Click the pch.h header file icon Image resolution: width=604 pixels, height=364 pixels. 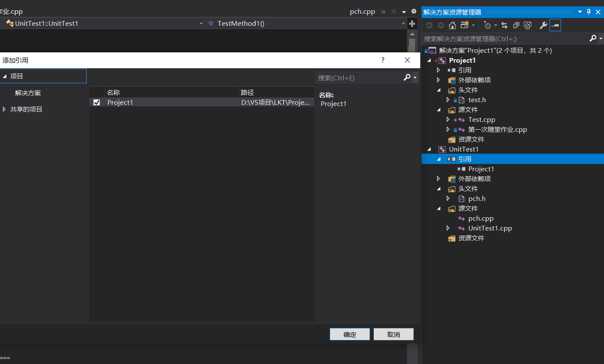461,199
